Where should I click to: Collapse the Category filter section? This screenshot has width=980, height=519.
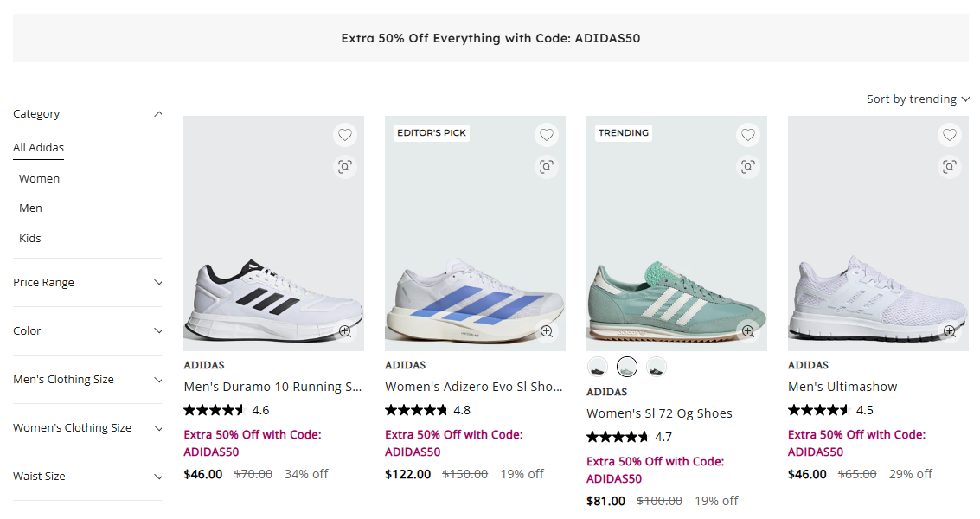[x=157, y=114]
